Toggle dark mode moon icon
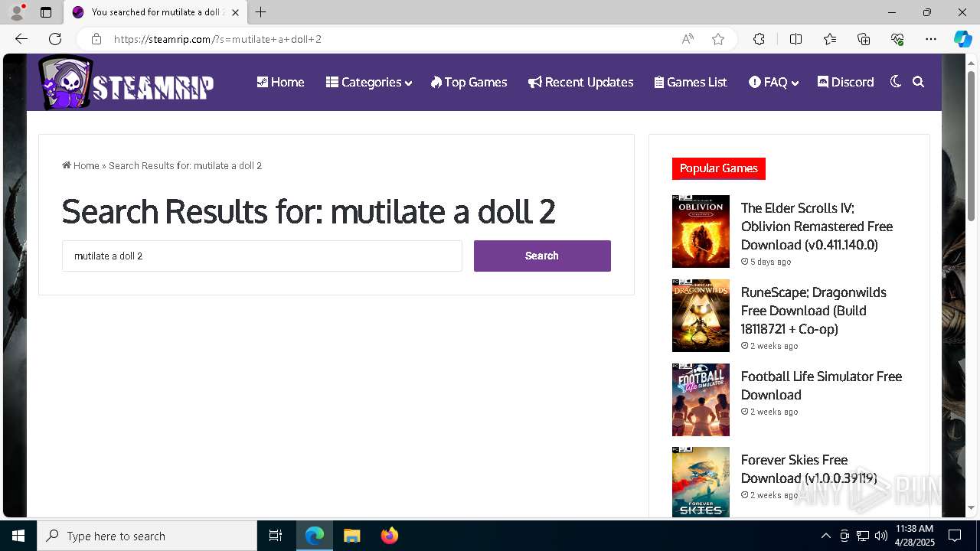Screen dimensions: 980x551 [896, 82]
